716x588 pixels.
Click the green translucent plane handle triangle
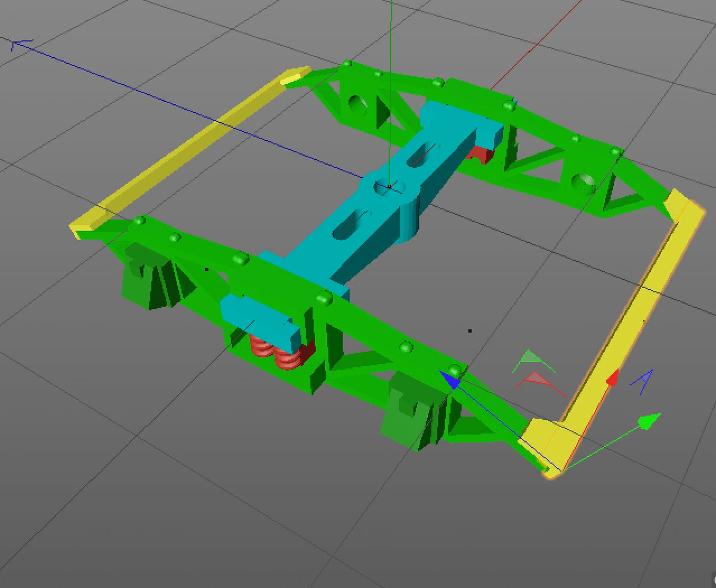pyautogui.click(x=533, y=361)
